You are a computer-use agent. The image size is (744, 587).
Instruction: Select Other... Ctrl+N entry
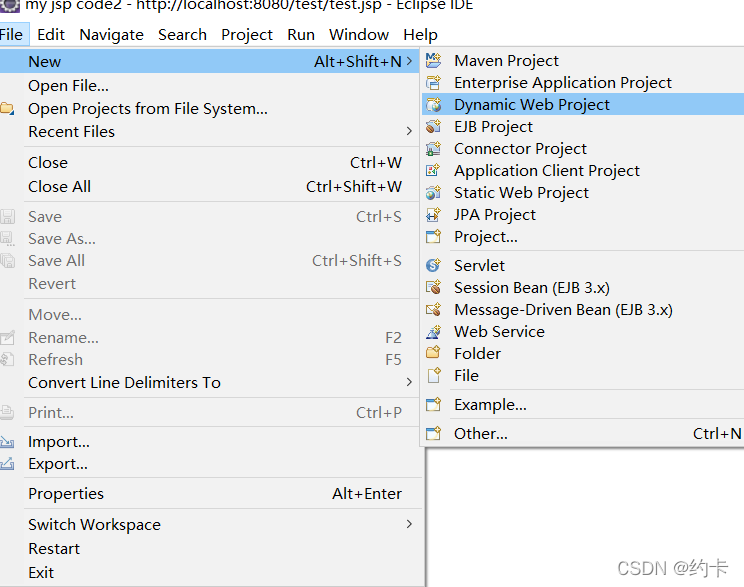[583, 433]
